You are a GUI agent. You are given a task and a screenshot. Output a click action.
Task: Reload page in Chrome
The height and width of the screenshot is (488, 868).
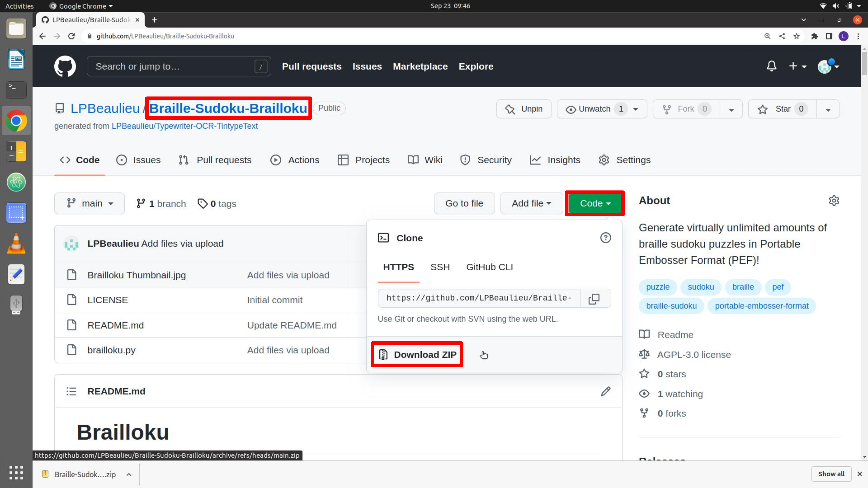tap(71, 36)
